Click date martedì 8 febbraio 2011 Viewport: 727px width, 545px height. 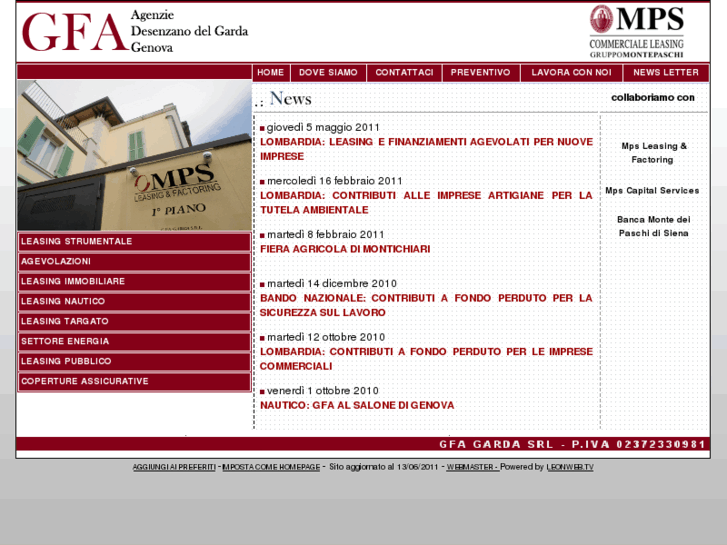click(325, 235)
